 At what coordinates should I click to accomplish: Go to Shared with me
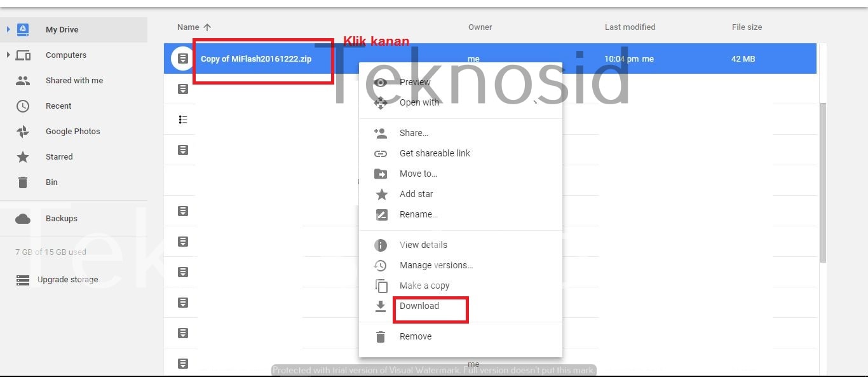pyautogui.click(x=74, y=81)
